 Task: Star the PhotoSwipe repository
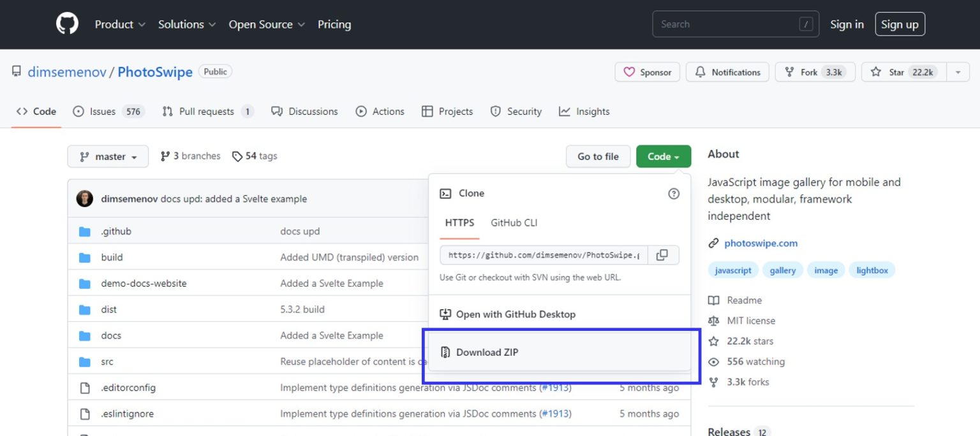click(904, 72)
